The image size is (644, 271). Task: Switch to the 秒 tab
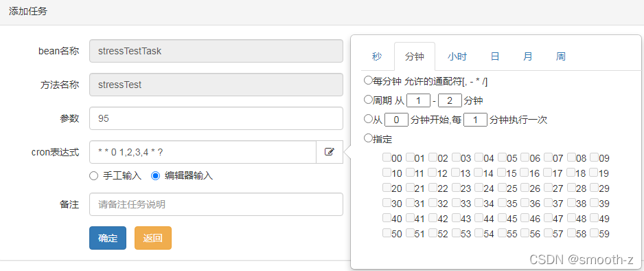(377, 56)
